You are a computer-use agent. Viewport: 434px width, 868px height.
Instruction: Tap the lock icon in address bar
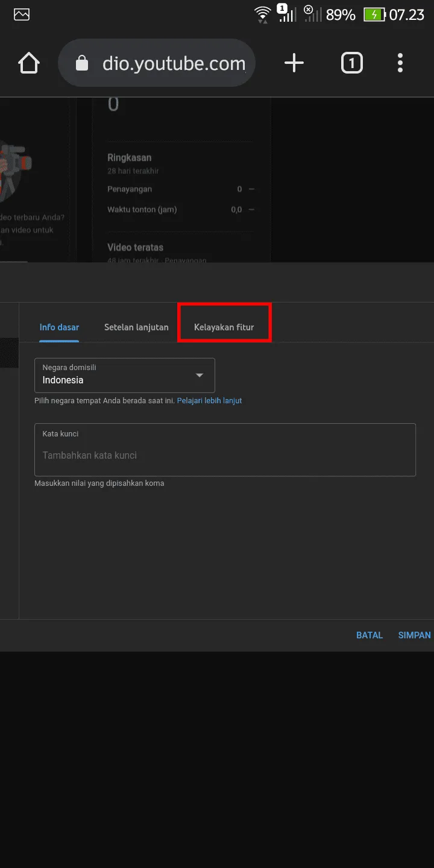82,63
